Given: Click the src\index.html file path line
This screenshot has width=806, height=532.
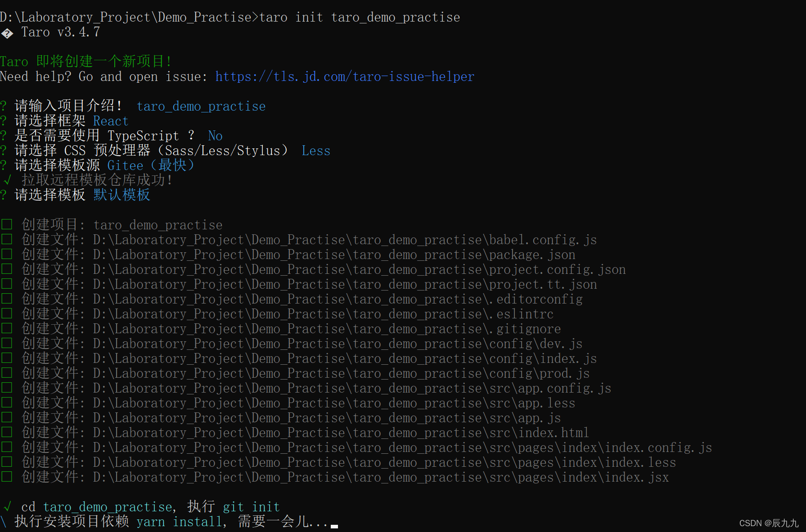Looking at the screenshot, I should (x=306, y=433).
